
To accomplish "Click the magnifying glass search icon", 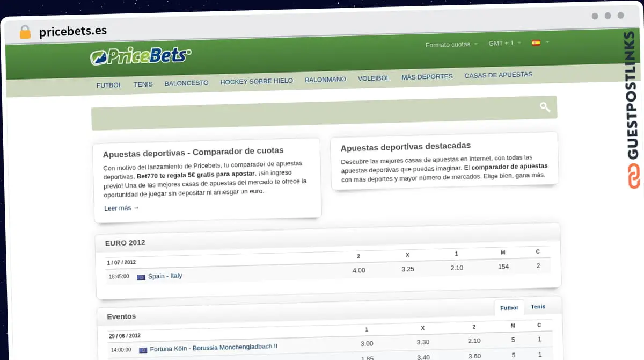I will tap(545, 107).
